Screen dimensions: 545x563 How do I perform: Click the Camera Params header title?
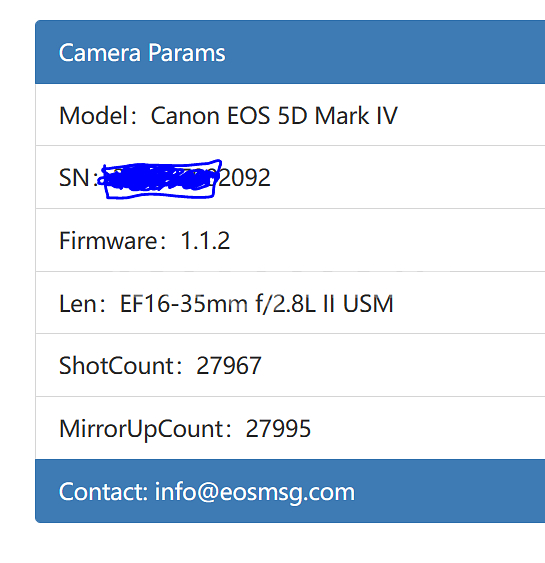[x=142, y=53]
